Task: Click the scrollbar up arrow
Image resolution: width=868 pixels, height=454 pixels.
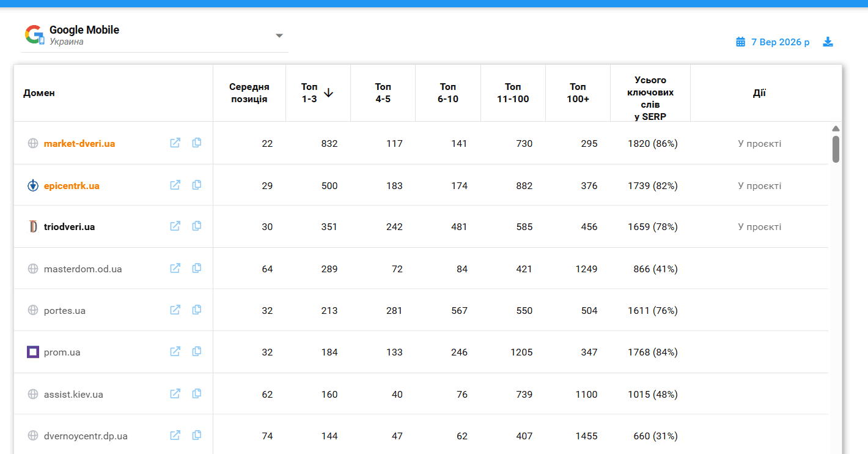Action: [836, 128]
